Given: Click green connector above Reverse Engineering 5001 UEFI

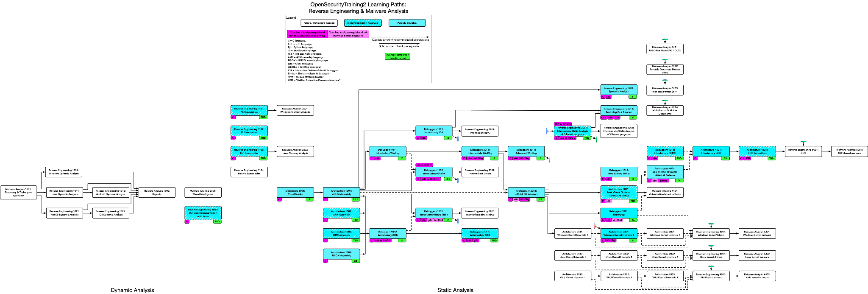Looking at the screenshot, I should (803, 143).
